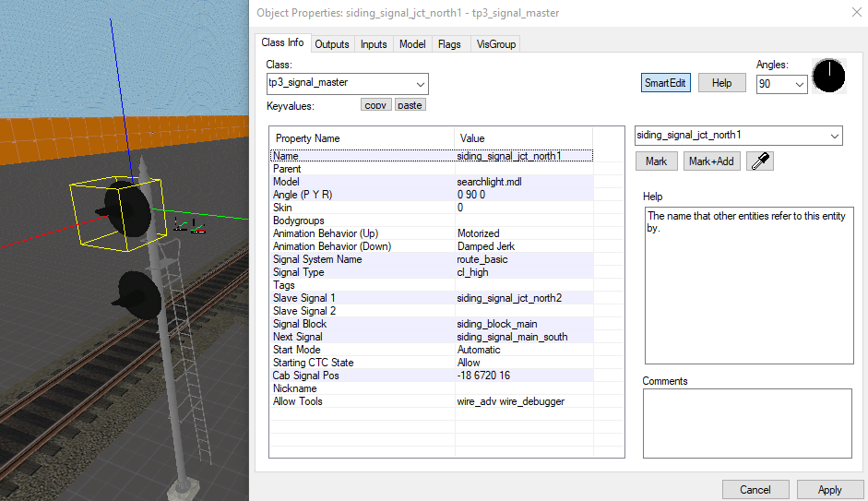
Task: Click the lower searchlight signal head in viewport
Action: click(138, 296)
